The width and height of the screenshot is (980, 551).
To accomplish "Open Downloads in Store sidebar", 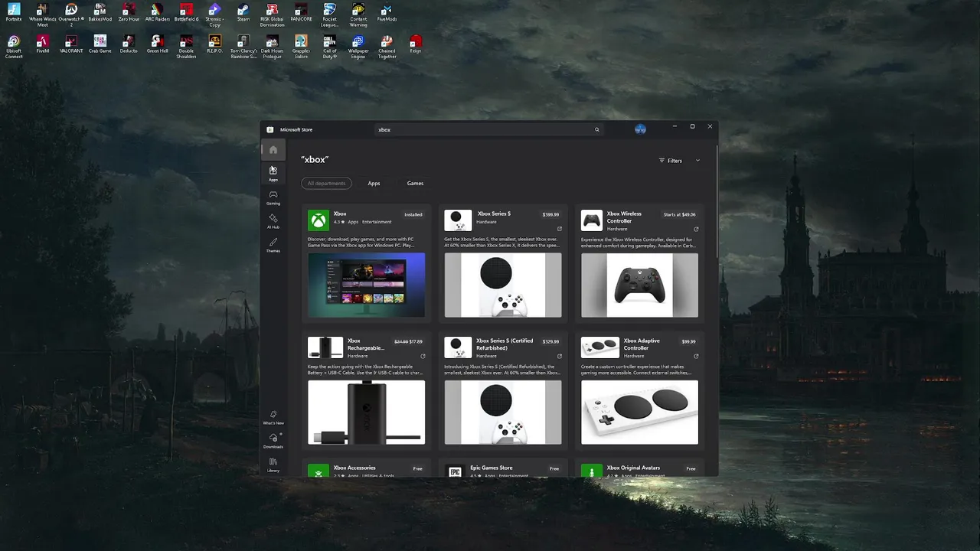I will click(273, 441).
